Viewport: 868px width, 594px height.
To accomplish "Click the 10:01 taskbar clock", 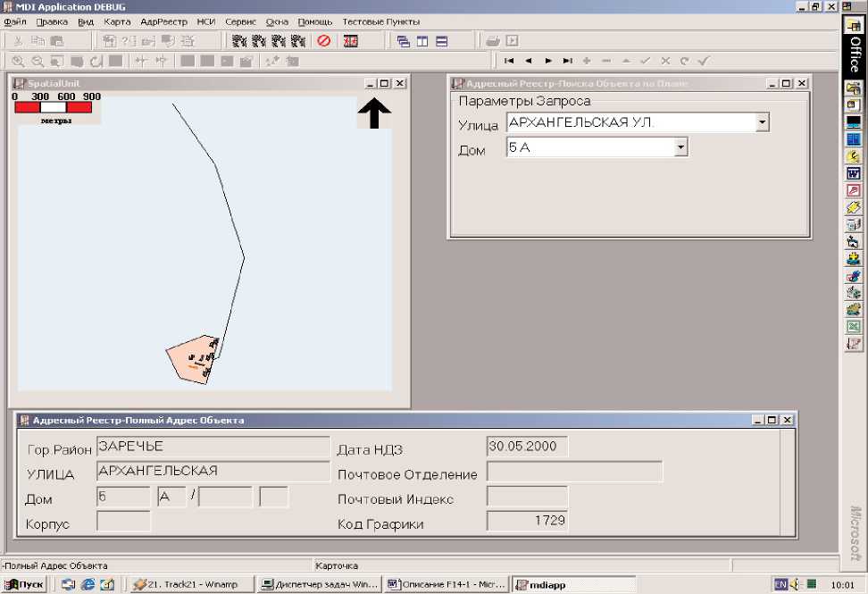I will point(842,585).
